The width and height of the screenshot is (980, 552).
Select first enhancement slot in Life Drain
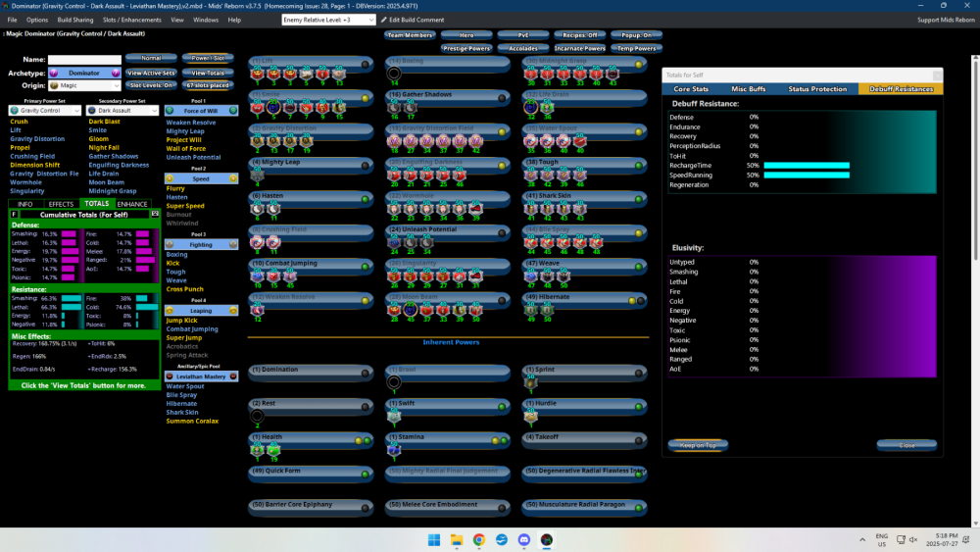(530, 108)
